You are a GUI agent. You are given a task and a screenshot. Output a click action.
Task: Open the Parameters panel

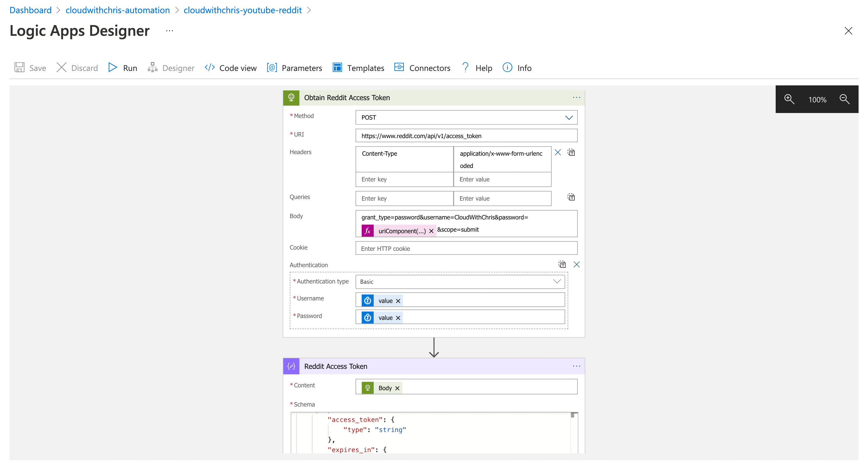point(294,67)
